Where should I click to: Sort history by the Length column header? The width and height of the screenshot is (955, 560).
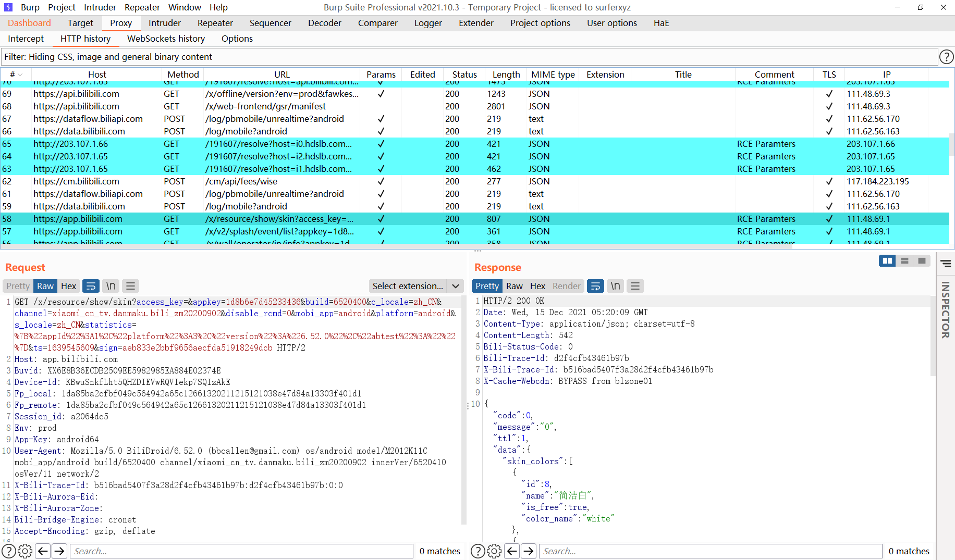pos(506,74)
